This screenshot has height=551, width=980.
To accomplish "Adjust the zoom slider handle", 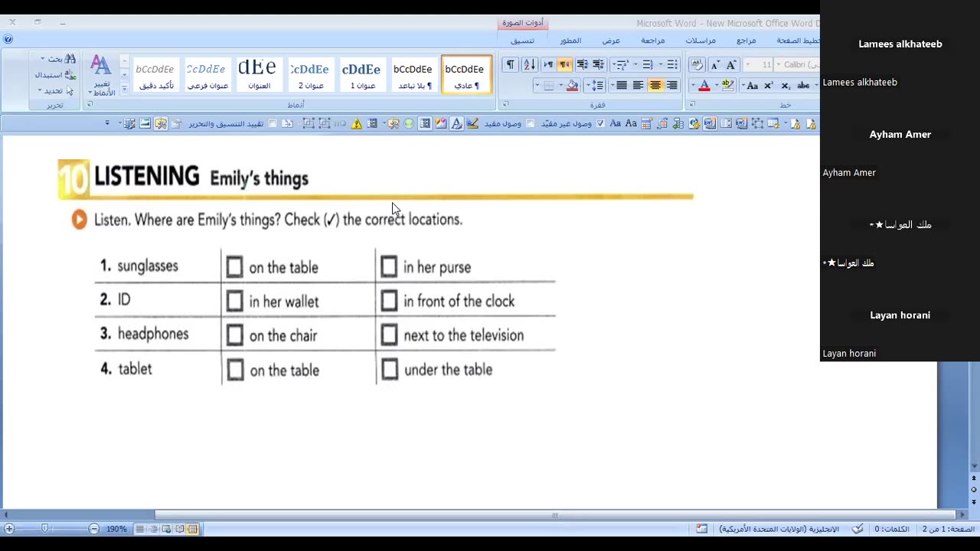I will tap(45, 529).
